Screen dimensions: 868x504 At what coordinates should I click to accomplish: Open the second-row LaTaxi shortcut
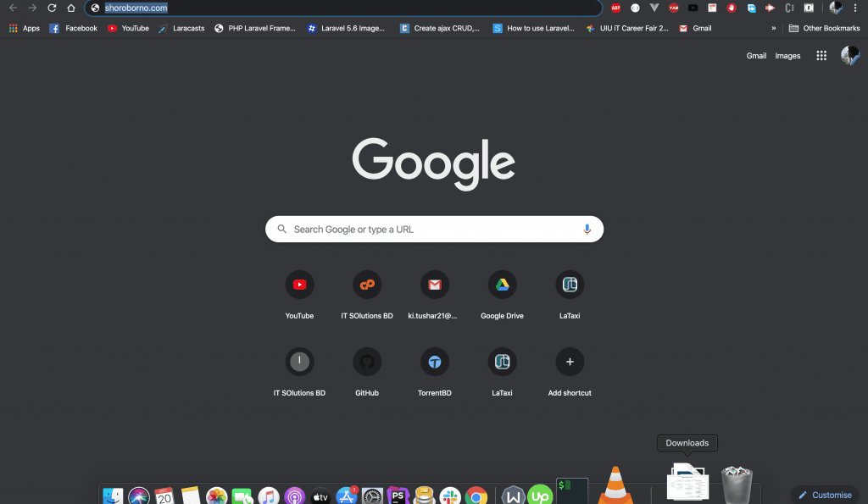502,373
